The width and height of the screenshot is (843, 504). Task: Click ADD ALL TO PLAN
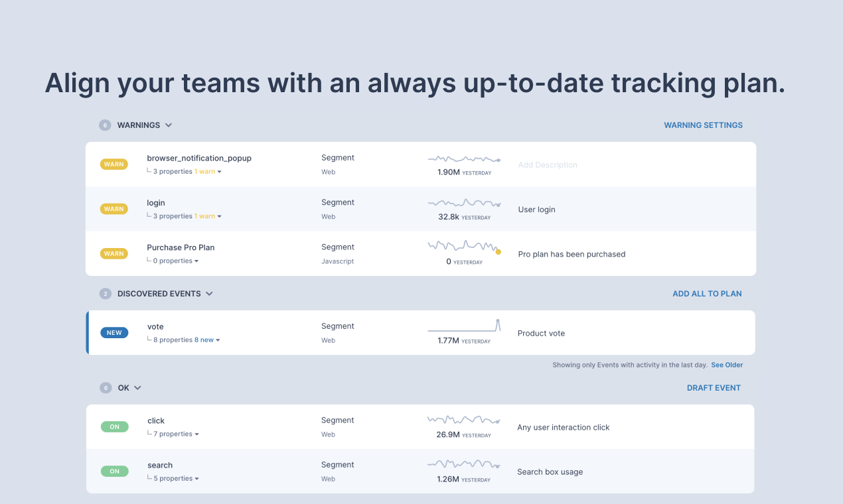(x=706, y=293)
